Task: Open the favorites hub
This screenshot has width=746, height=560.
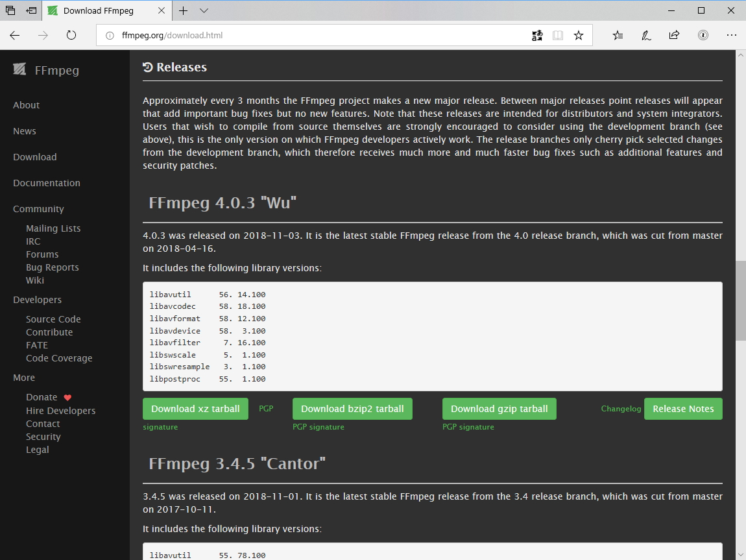Action: [x=617, y=35]
